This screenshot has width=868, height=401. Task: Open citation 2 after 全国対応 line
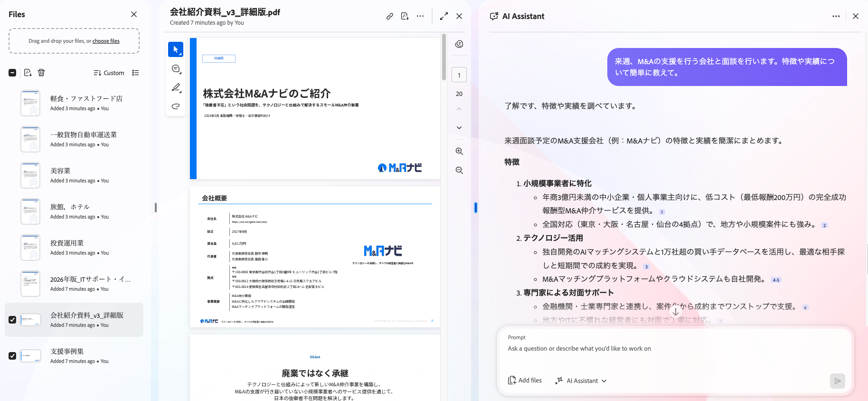pyautogui.click(x=825, y=225)
